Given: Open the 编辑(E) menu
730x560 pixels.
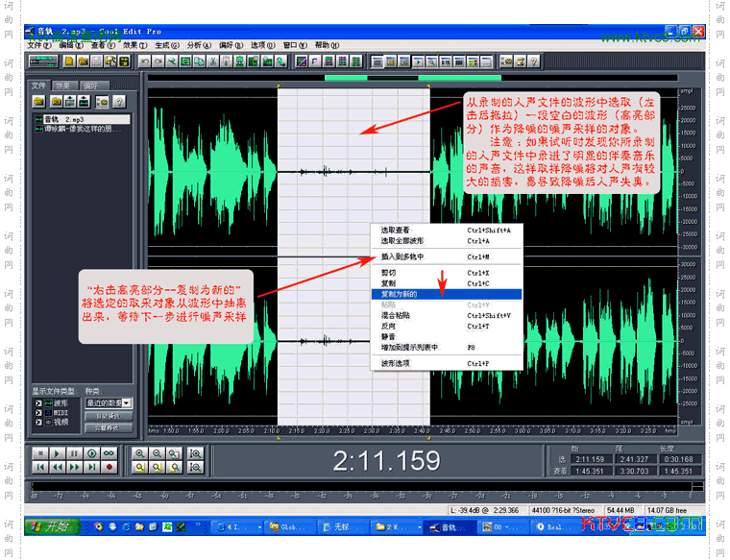Looking at the screenshot, I should [71, 45].
